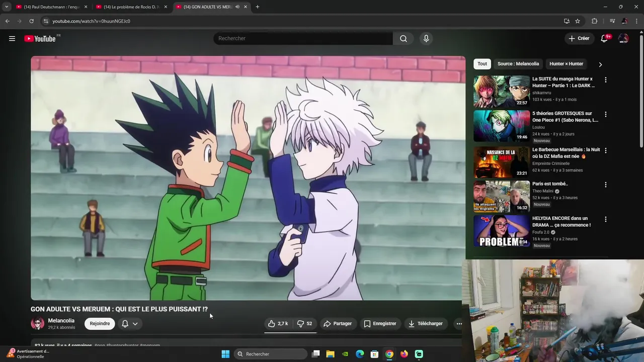Screen dimensions: 644x362
Task: Click the taskbar Rechercher search box
Action: click(x=271, y=354)
